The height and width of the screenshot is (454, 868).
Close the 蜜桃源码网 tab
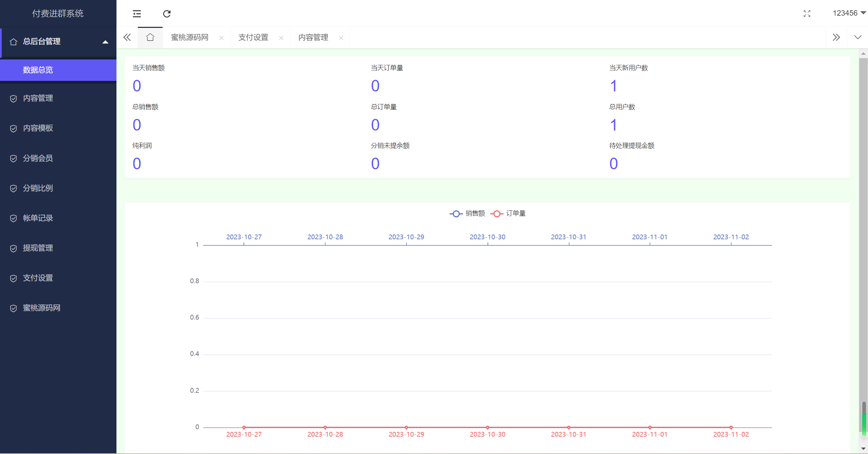click(221, 38)
